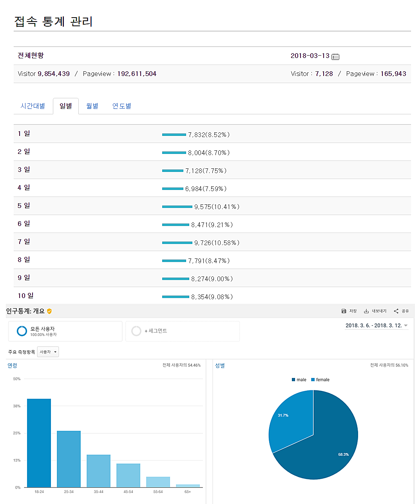Click the daily Visitor value 7,128 in header
This screenshot has width=420, height=504.
324,74
